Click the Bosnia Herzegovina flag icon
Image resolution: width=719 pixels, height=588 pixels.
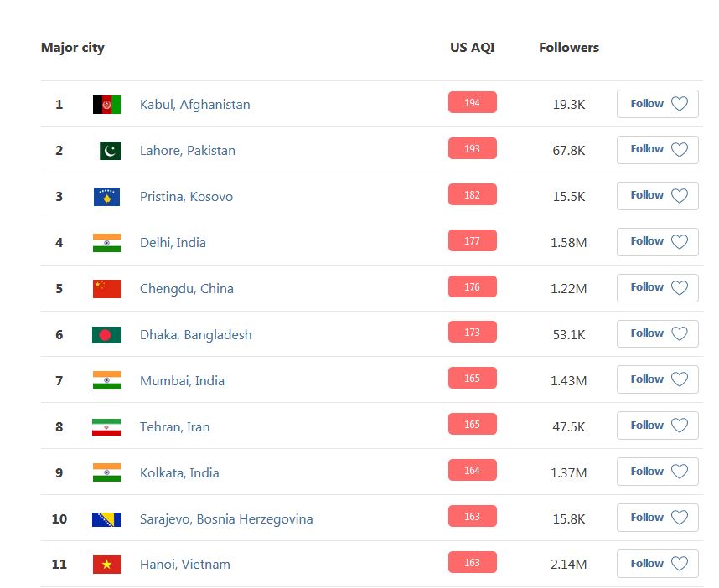106,519
